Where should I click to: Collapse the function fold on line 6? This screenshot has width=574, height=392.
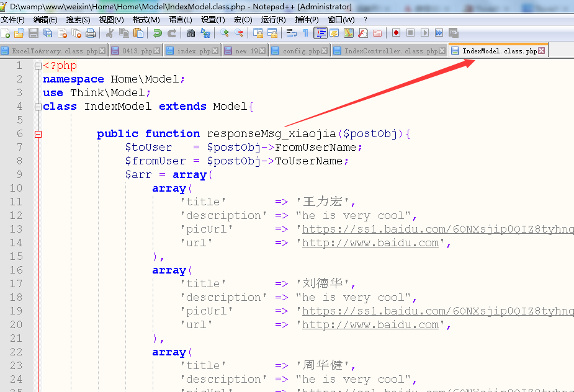(38, 134)
